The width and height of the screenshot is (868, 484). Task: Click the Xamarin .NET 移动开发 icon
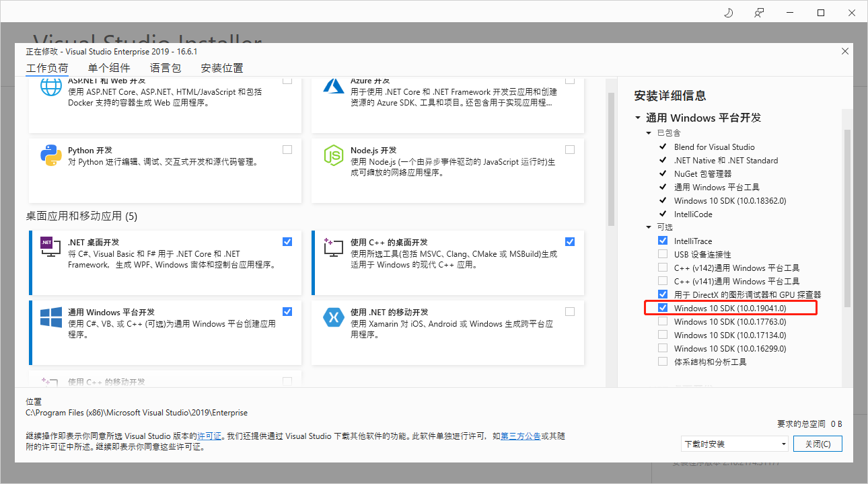point(334,317)
